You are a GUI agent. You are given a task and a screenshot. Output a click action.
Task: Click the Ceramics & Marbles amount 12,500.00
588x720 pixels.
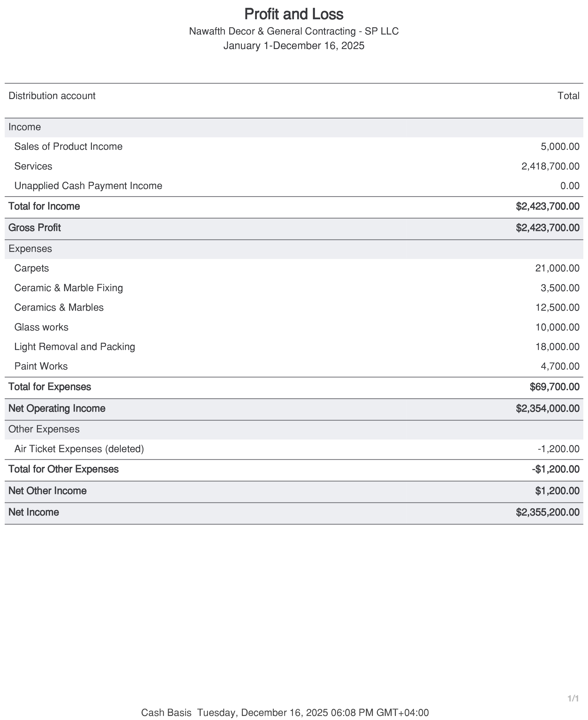(557, 308)
